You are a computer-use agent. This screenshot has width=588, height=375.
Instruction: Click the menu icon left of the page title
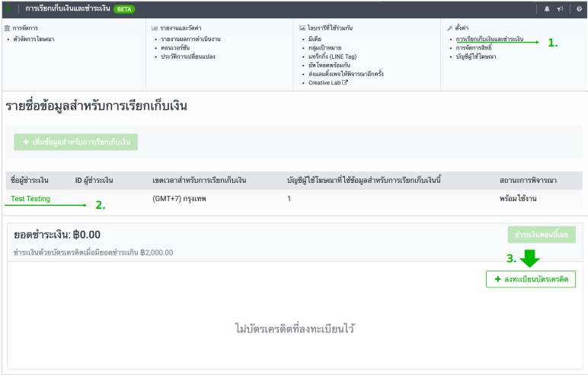click(x=10, y=8)
